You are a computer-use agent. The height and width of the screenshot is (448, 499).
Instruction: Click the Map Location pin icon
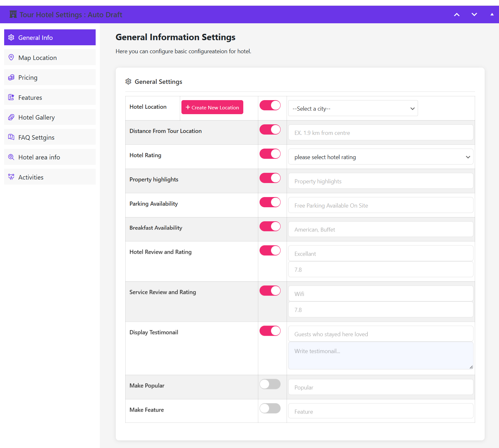tap(11, 57)
